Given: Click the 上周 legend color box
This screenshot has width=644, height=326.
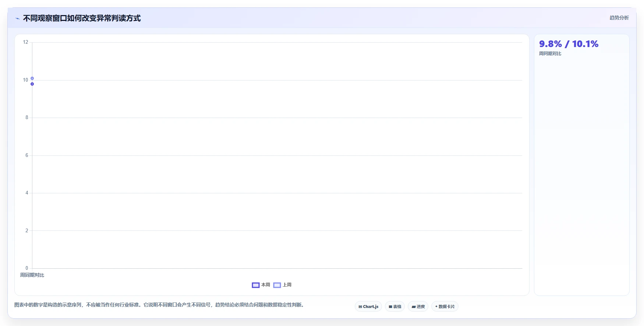Looking at the screenshot, I should click(x=277, y=285).
